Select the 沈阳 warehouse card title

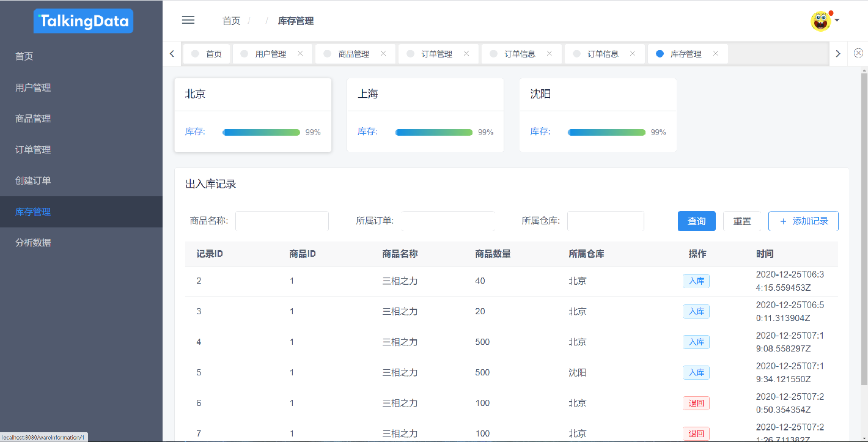point(540,94)
